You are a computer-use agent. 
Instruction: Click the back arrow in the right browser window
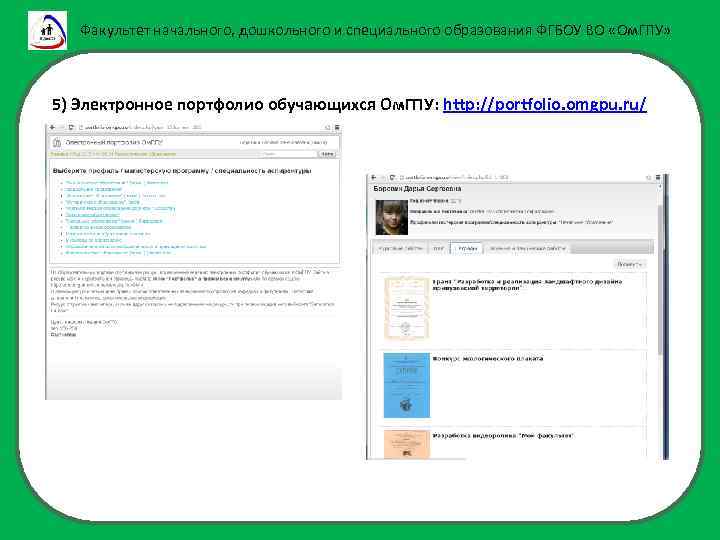click(x=373, y=177)
